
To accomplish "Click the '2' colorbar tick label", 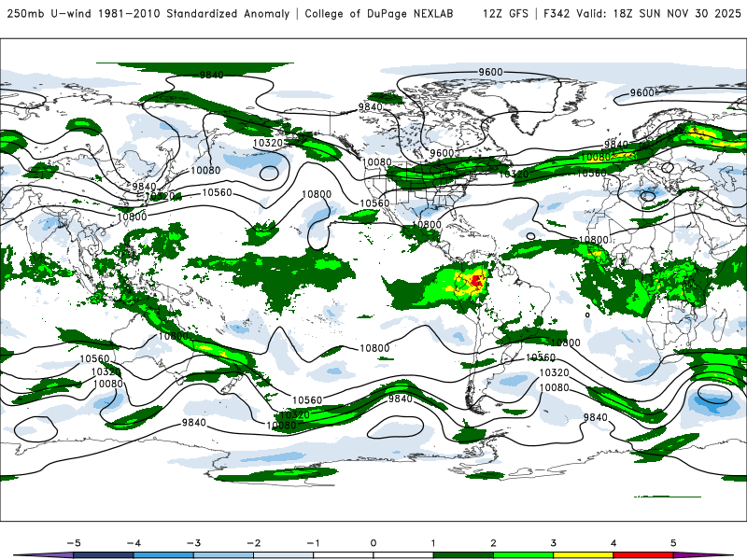I will tap(494, 543).
